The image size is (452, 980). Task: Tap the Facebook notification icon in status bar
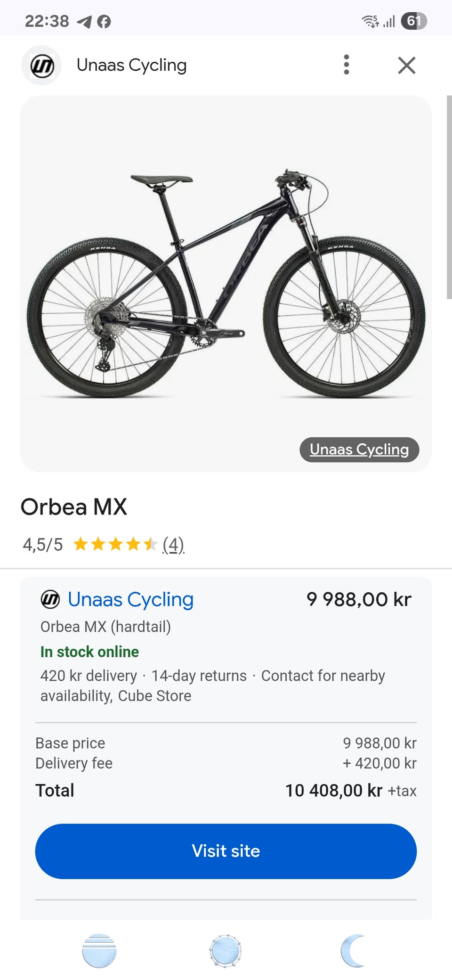coord(104,22)
